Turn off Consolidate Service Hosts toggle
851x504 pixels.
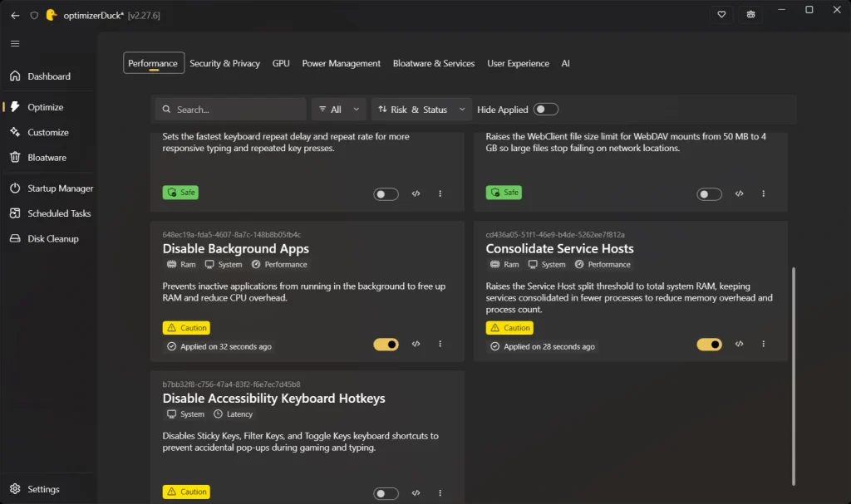point(710,345)
